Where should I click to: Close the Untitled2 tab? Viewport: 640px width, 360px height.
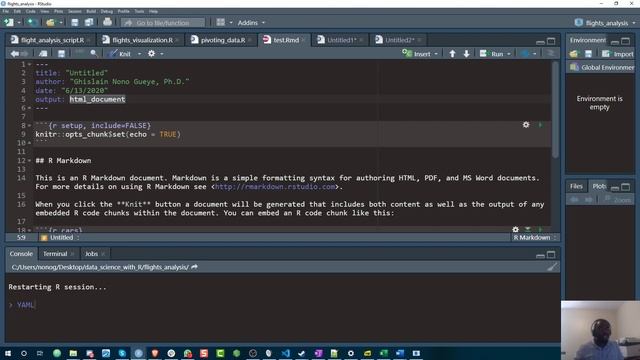(419, 40)
